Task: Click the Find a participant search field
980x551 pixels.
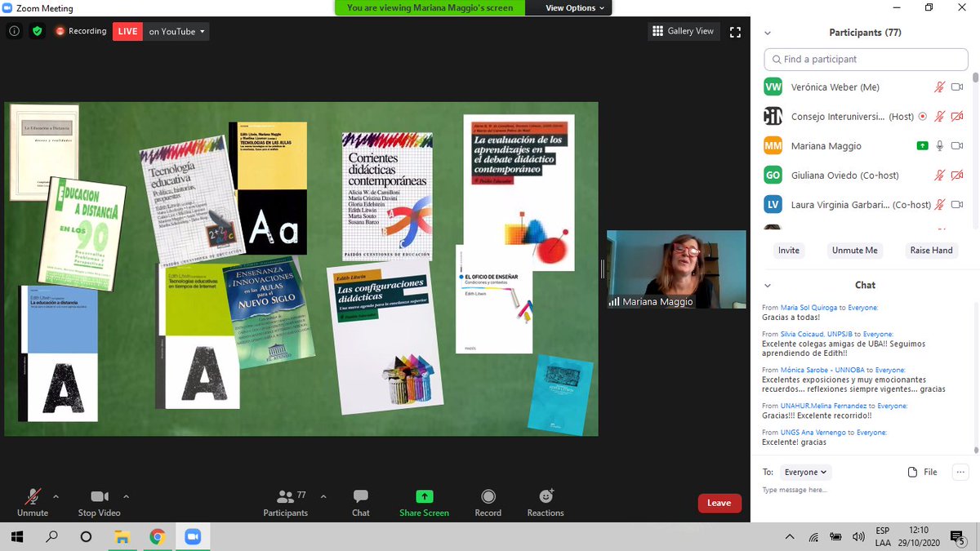Action: click(x=866, y=60)
